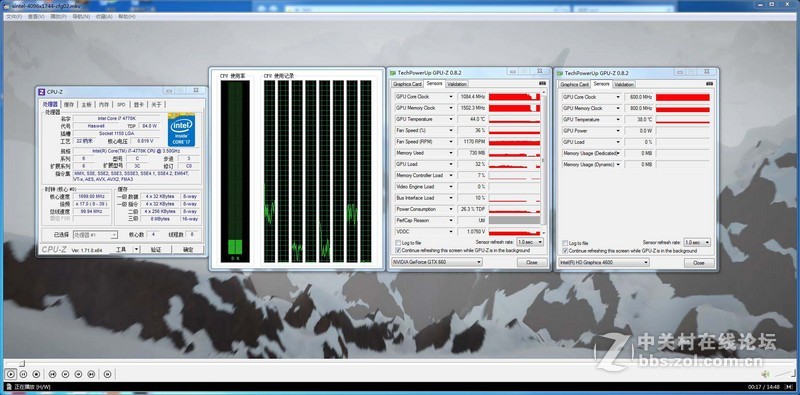Open the 查看(V) menu in the media player
Viewport: 800px width, 395px height.
[36, 17]
